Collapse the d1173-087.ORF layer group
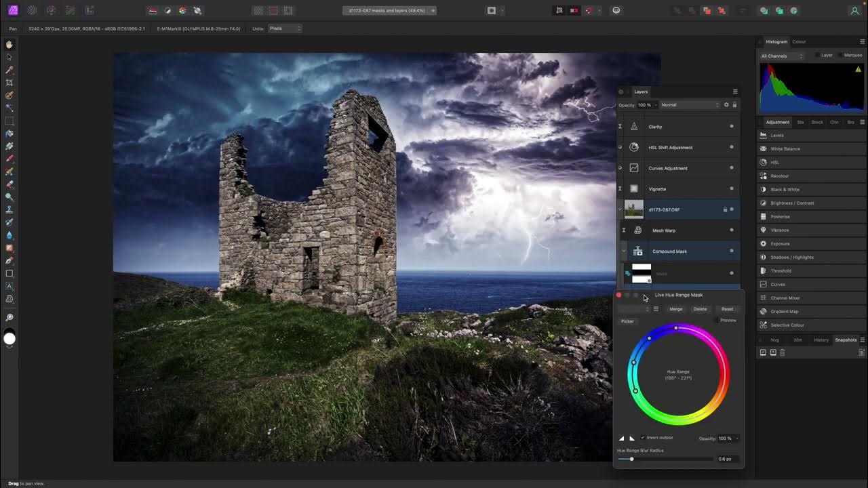Image resolution: width=868 pixels, height=488 pixels. click(620, 209)
